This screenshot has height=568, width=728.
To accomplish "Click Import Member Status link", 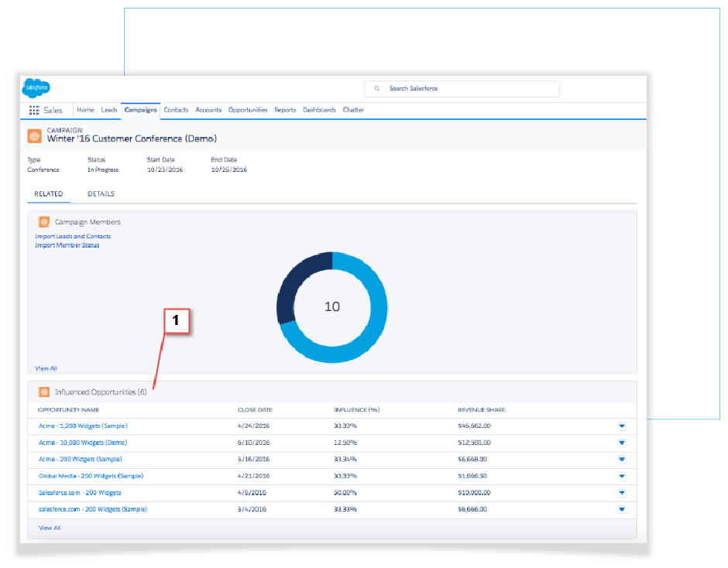I will (x=67, y=245).
